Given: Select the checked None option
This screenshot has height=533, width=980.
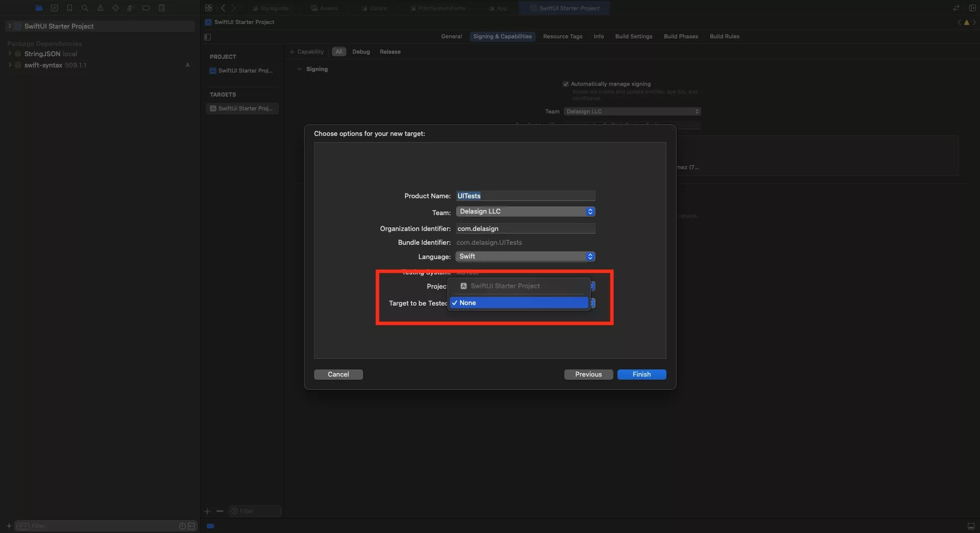Looking at the screenshot, I should [x=519, y=303].
